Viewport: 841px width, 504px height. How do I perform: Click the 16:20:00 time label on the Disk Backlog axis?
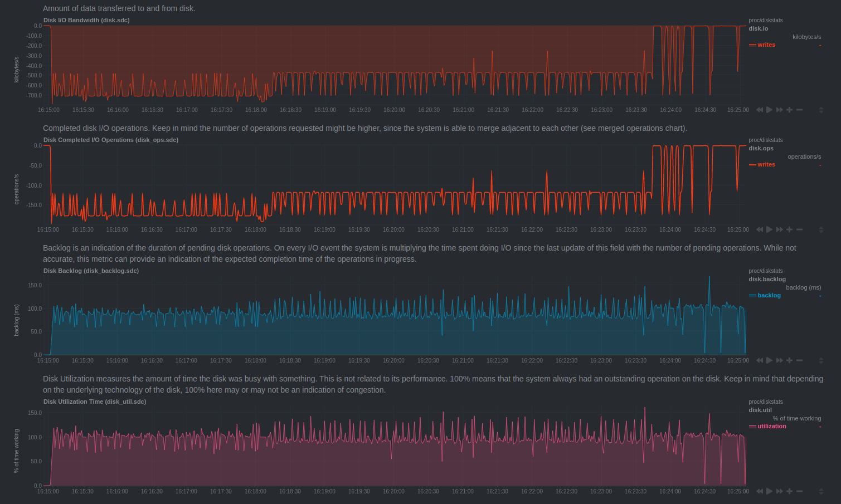click(393, 360)
